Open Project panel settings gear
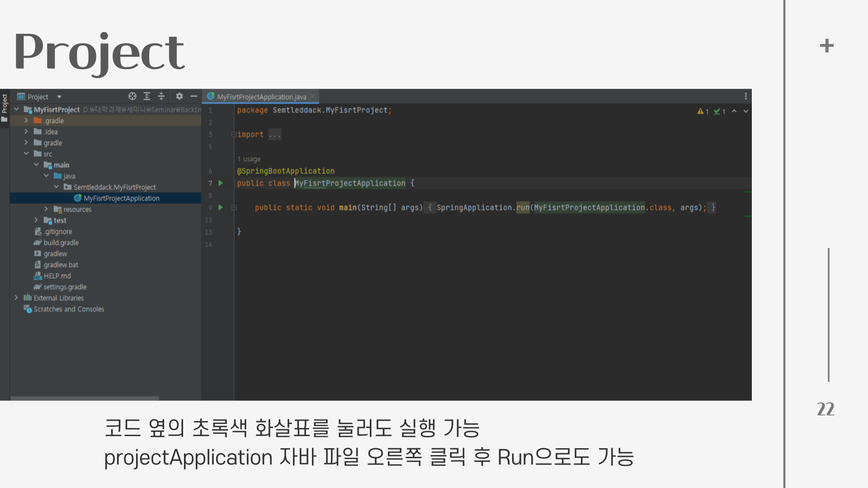The width and height of the screenshot is (868, 488). pos(179,96)
